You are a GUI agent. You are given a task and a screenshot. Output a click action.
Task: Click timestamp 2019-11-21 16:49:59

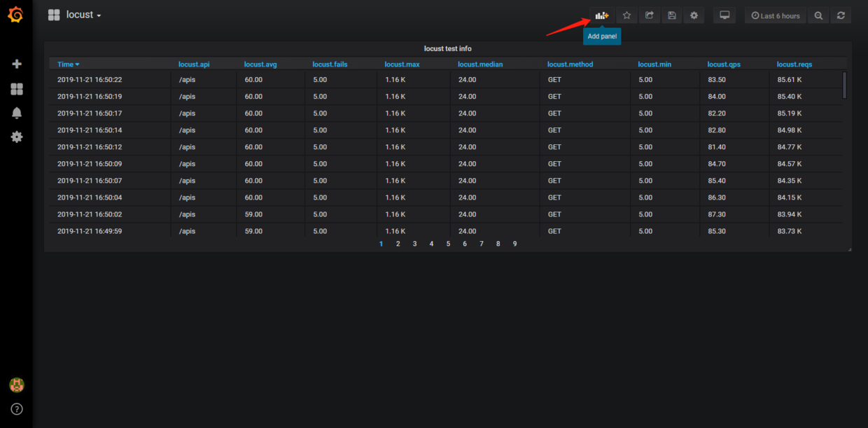click(90, 231)
